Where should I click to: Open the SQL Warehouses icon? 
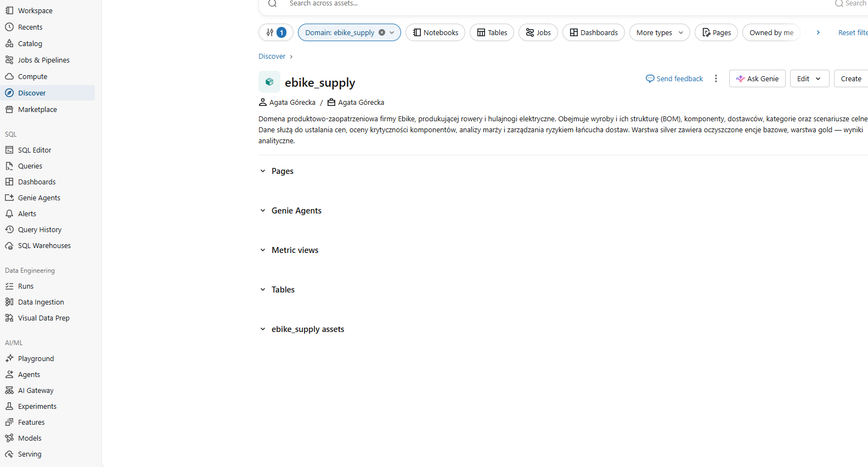(x=9, y=245)
